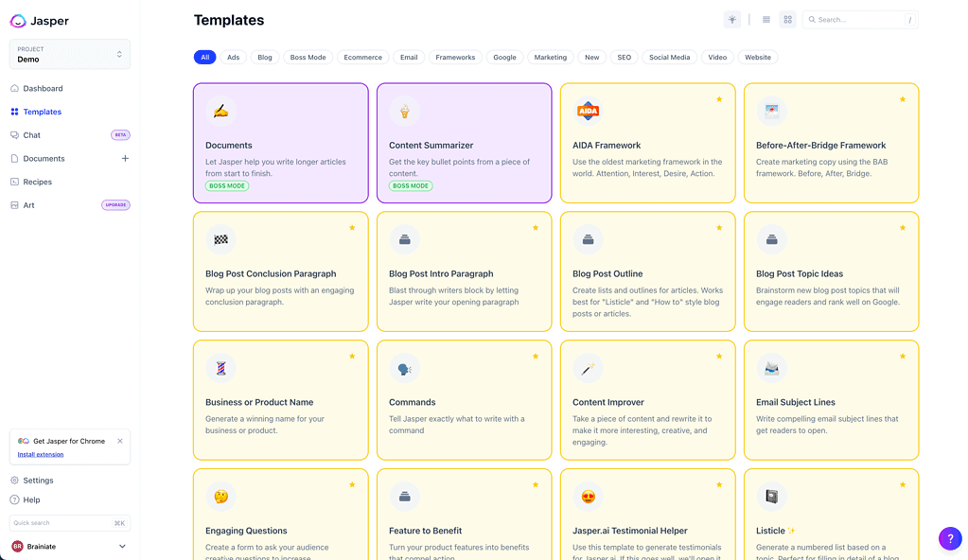
Task: Open the AIDA Framework icon
Action: coord(588,111)
